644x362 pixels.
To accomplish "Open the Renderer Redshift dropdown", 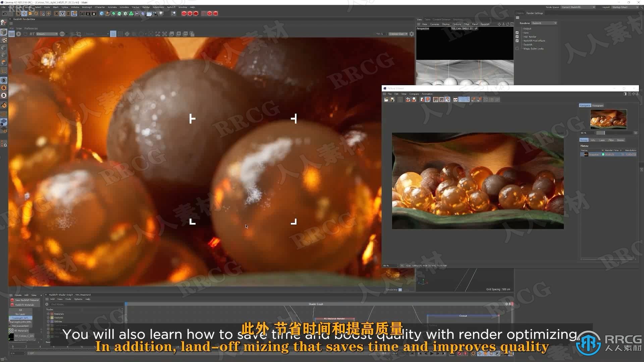I will pyautogui.click(x=544, y=23).
